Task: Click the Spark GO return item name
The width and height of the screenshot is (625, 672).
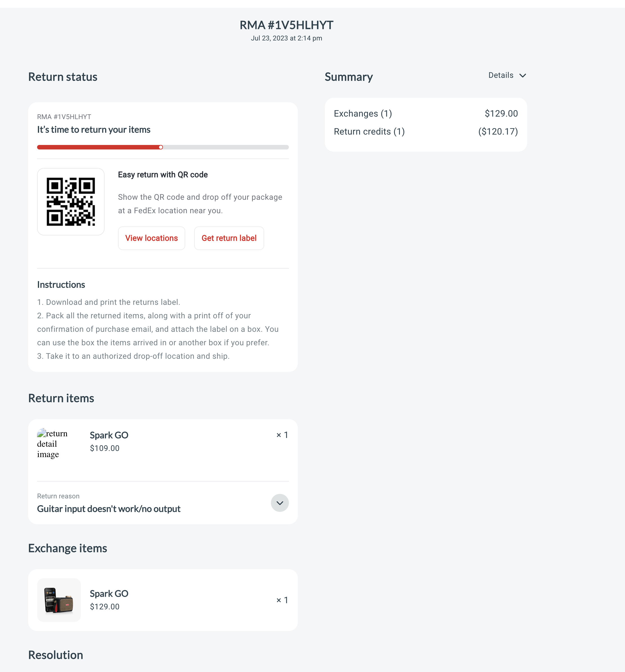Action: (x=109, y=435)
